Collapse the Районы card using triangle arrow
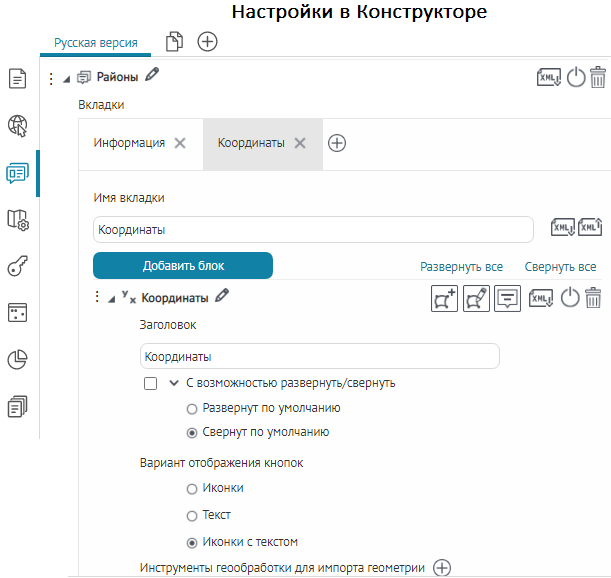Viewport: 611px width, 578px height. (x=66, y=77)
